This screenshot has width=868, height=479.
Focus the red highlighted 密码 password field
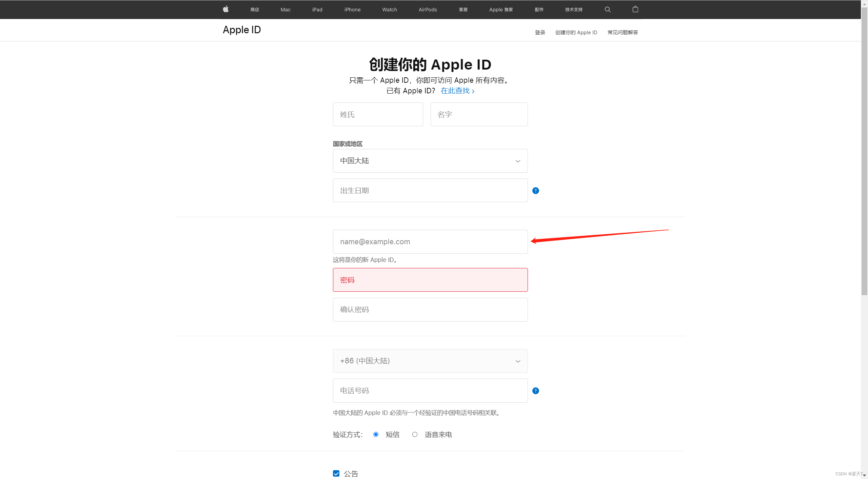click(430, 280)
